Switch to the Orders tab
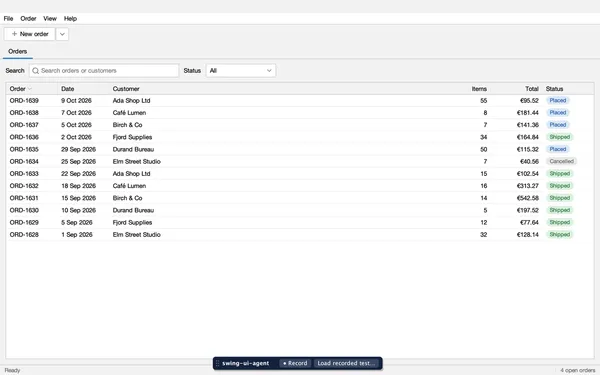The image size is (600, 375). pyautogui.click(x=18, y=51)
